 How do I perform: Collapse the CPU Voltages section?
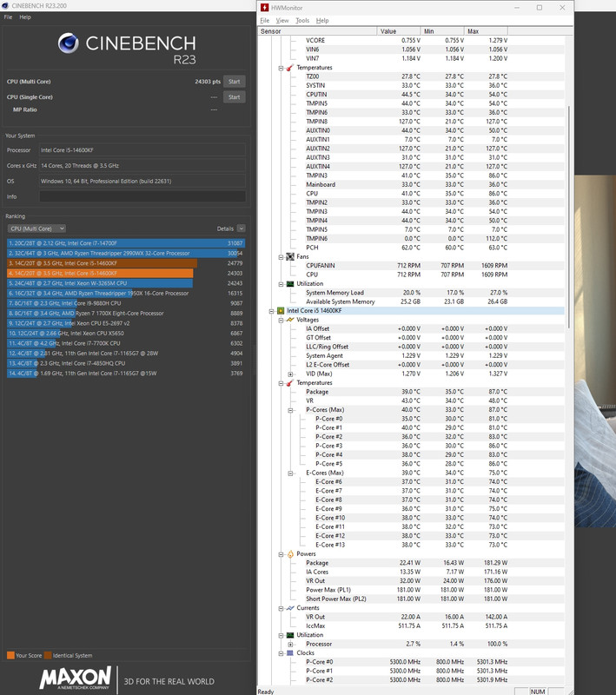(281, 320)
